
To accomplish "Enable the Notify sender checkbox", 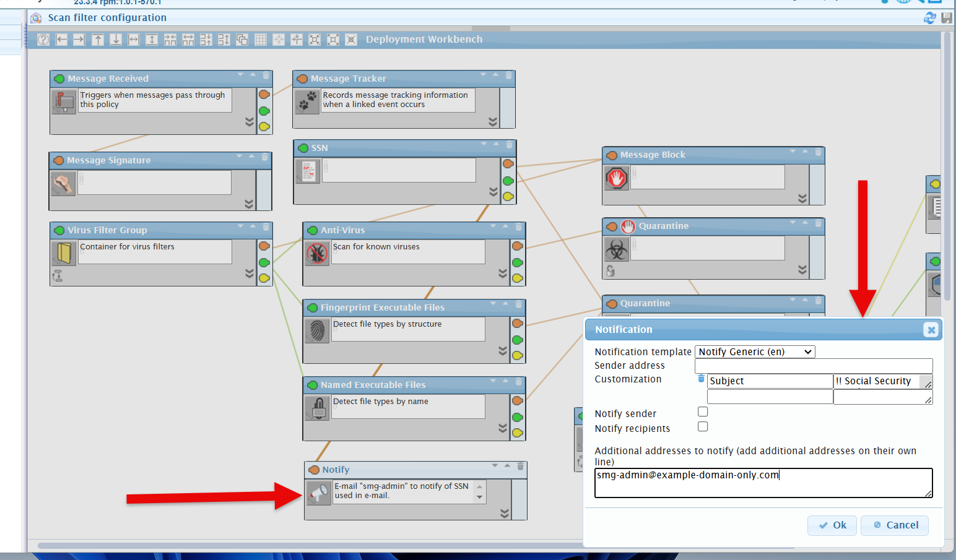I will [703, 412].
